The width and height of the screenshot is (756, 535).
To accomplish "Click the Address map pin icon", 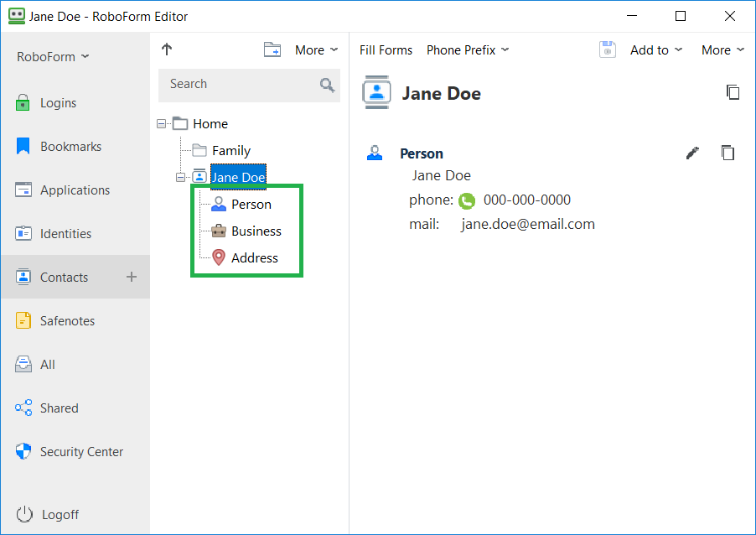I will (x=219, y=257).
